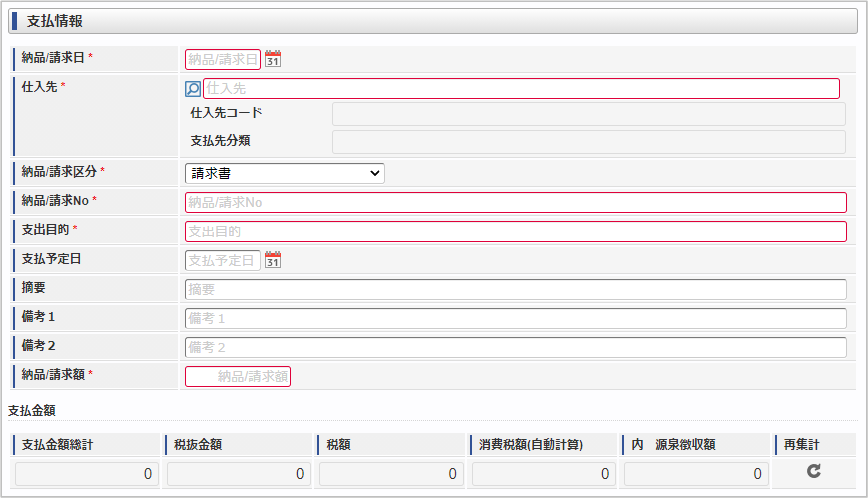The image size is (868, 498).
Task: Open calendar picker for 支払予定日
Action: (272, 260)
